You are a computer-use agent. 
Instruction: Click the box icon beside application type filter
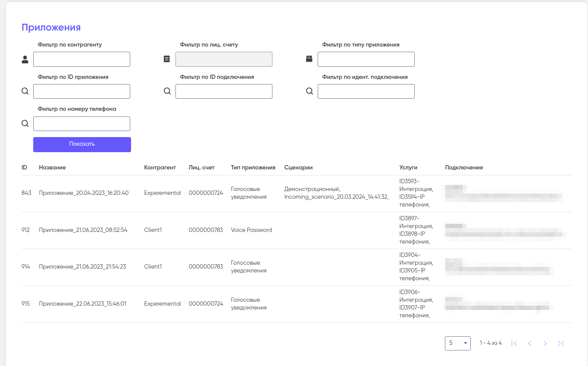point(309,59)
